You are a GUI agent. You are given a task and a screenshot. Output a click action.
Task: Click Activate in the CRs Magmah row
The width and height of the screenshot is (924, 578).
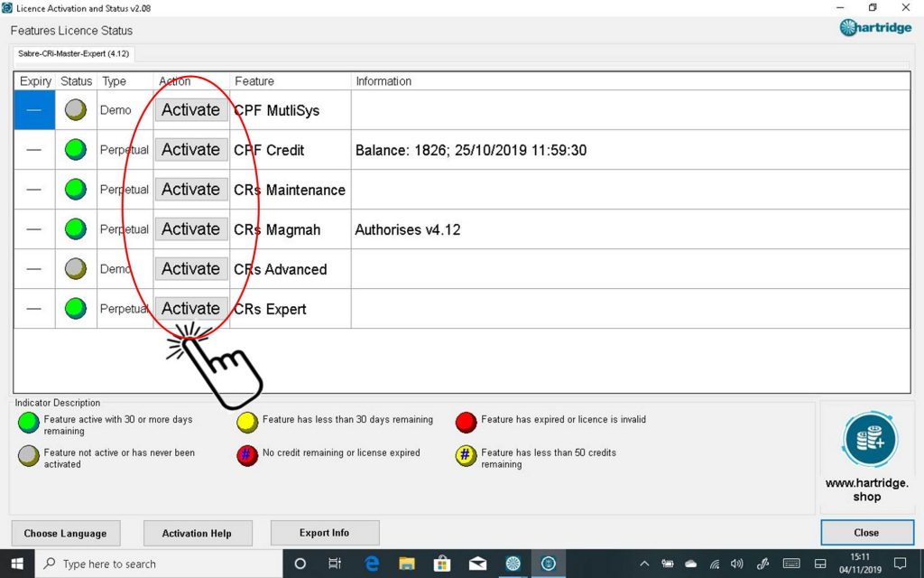(x=191, y=228)
